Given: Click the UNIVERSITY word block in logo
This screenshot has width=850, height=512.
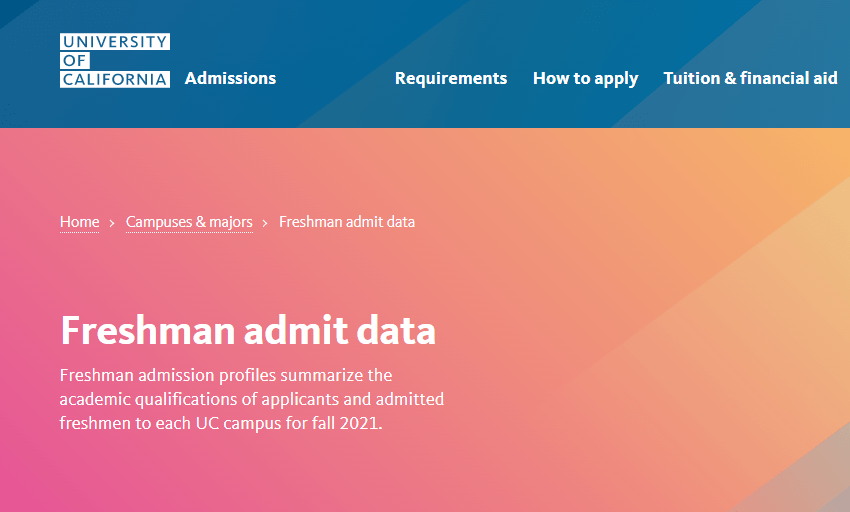Looking at the screenshot, I should coord(115,42).
